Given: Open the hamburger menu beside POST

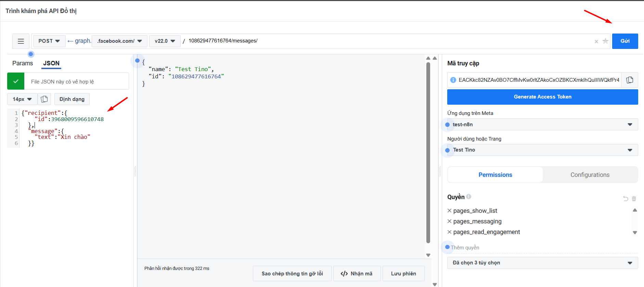Looking at the screenshot, I should click(21, 41).
